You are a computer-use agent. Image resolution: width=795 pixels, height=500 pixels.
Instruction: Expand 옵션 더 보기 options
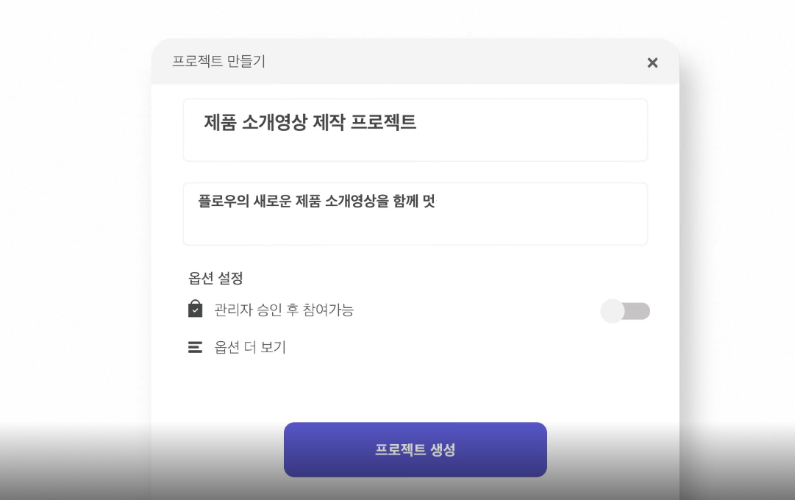250,348
